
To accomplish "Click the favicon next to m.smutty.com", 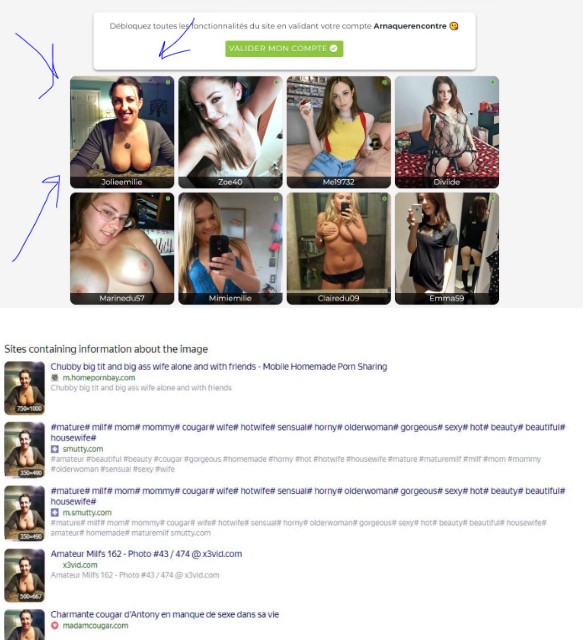I will (x=55, y=513).
